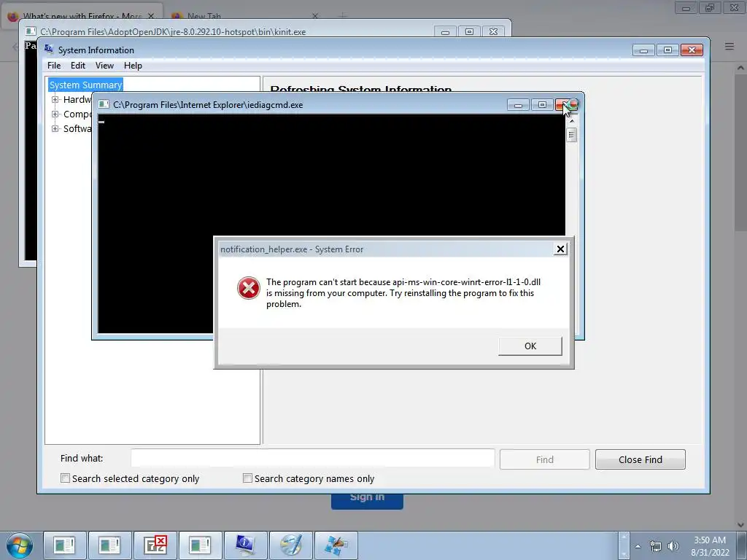747x560 pixels.
Task: Open the Edit menu in System Information
Action: 77,66
